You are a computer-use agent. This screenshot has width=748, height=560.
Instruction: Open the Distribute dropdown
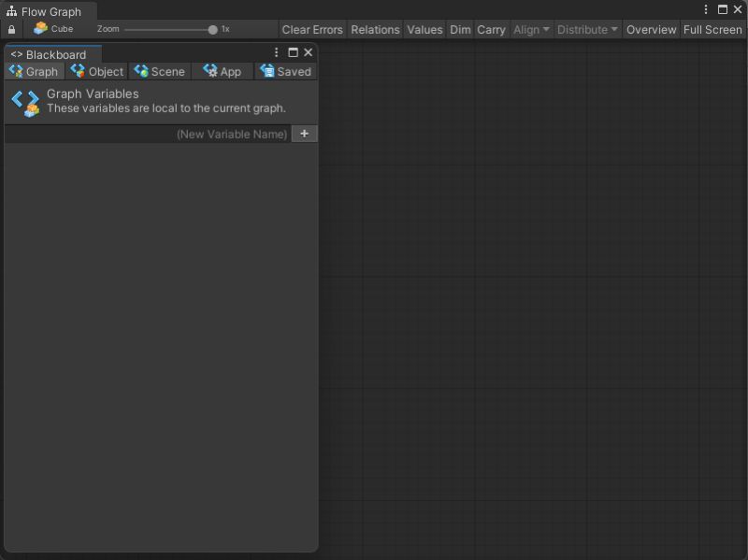pyautogui.click(x=586, y=29)
